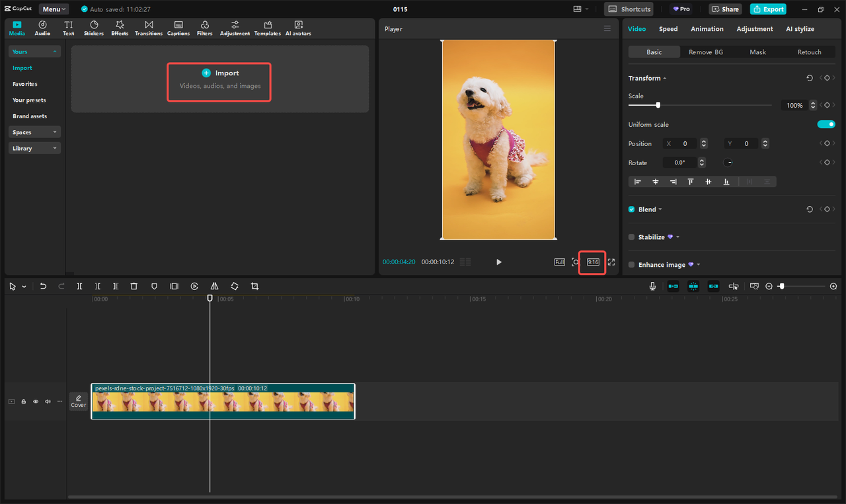
Task: Enable the Stabilize checkbox
Action: click(x=631, y=236)
